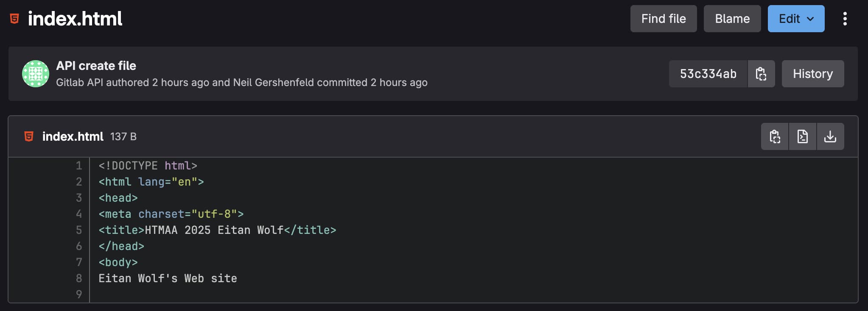Viewport: 868px width, 311px height.
Task: Click line number 8 in gutter
Action: 79,278
